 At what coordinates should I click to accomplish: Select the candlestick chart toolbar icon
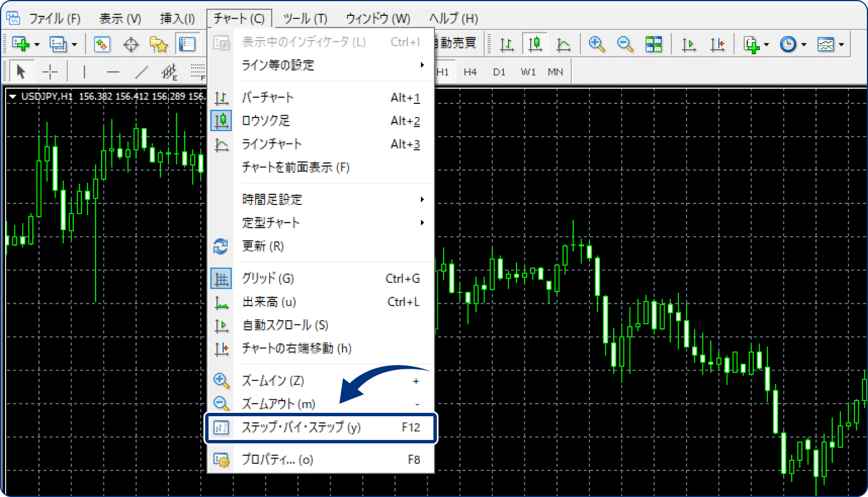tap(535, 43)
